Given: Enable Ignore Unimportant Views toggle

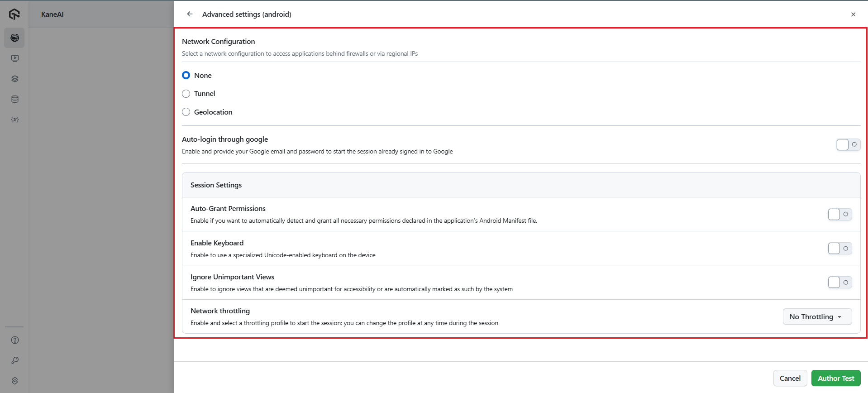Looking at the screenshot, I should [x=839, y=283].
